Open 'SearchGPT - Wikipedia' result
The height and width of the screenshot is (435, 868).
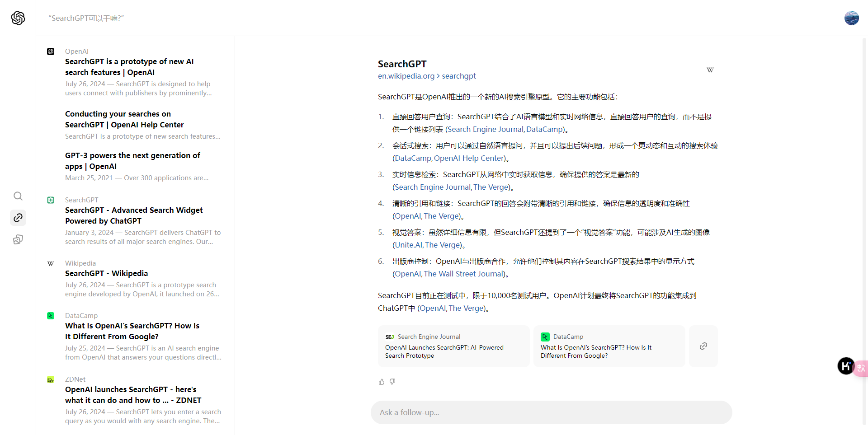[106, 273]
